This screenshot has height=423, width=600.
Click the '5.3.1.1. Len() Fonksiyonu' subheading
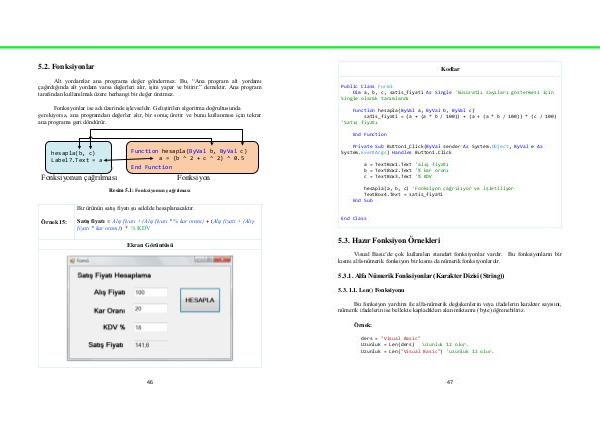(371, 290)
